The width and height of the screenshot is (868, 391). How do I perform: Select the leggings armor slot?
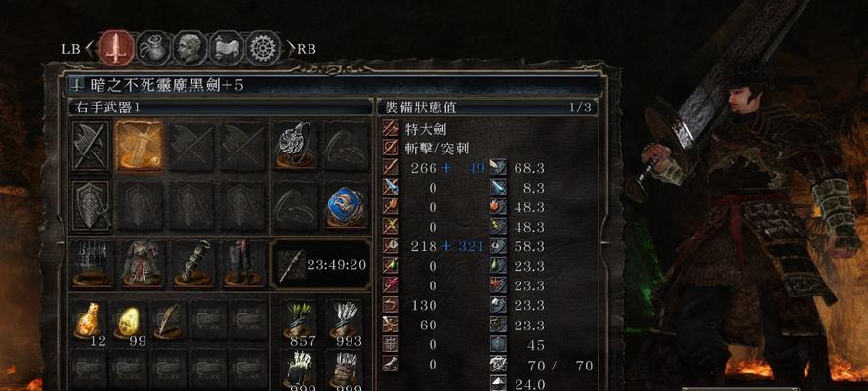click(x=241, y=264)
